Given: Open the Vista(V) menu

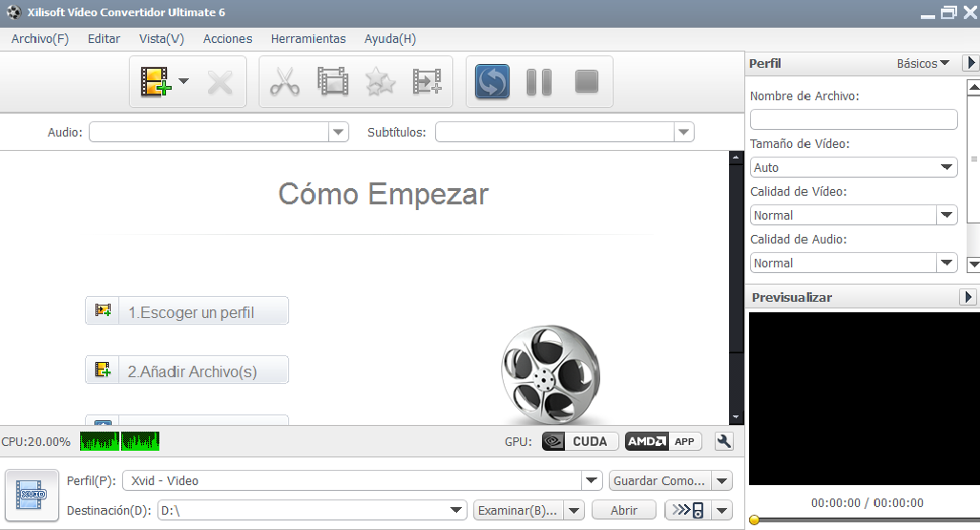Looking at the screenshot, I should point(162,39).
